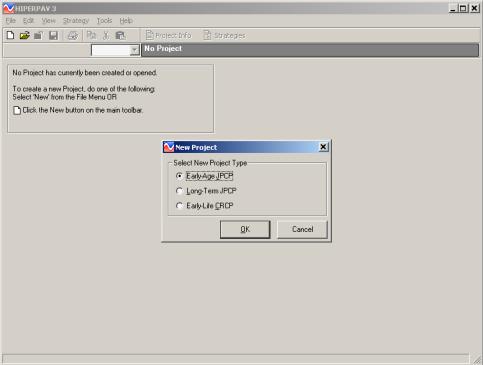This screenshot has width=483, height=365.
Task: Click the New Project dialog title icon
Action: [x=169, y=147]
